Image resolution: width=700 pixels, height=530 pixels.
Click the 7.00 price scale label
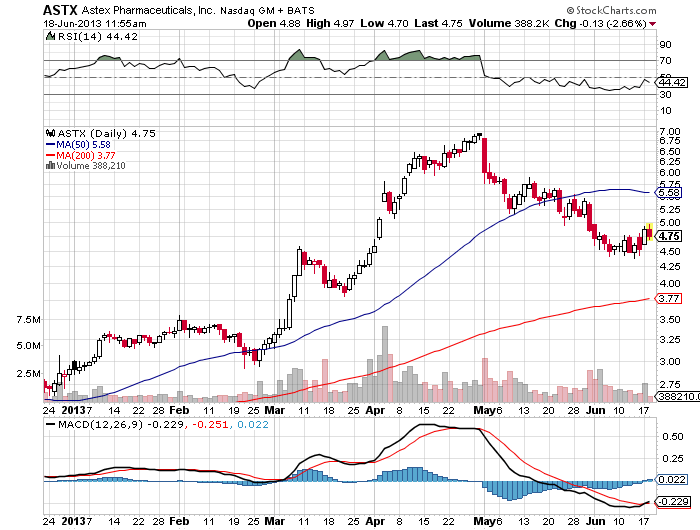click(x=670, y=132)
